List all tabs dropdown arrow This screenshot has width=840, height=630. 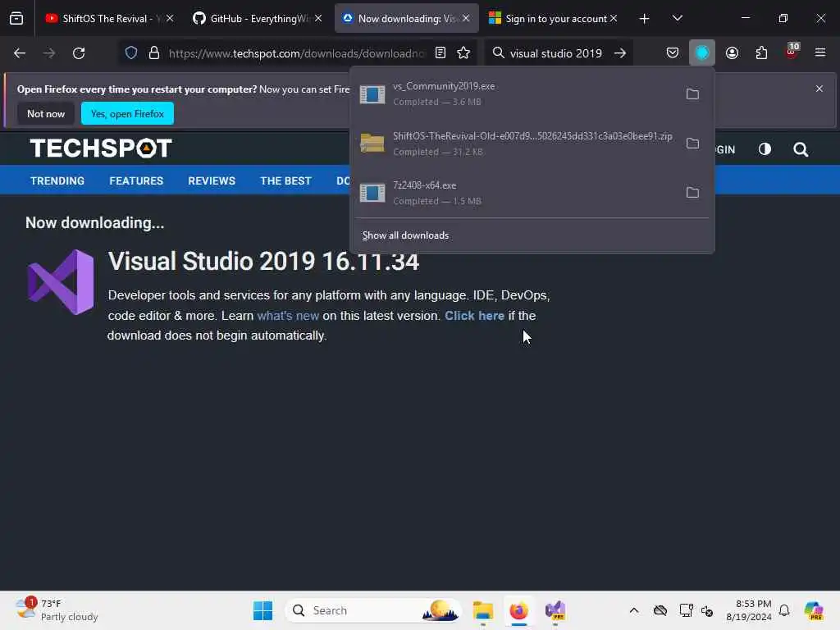click(677, 18)
